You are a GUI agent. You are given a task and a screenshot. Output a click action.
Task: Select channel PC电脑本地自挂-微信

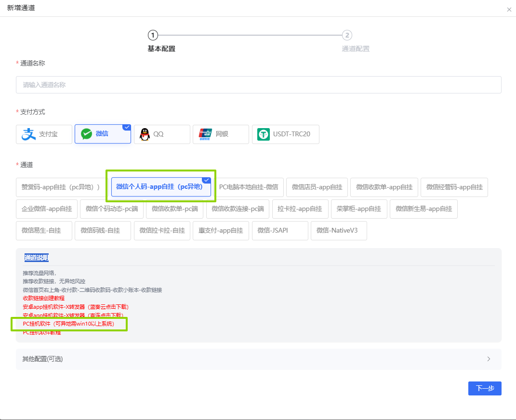coord(249,187)
